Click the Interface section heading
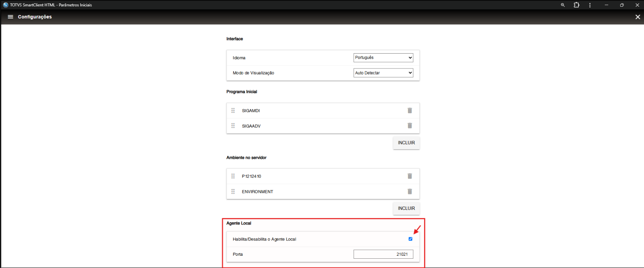Viewport: 644px width, 268px height. point(235,39)
